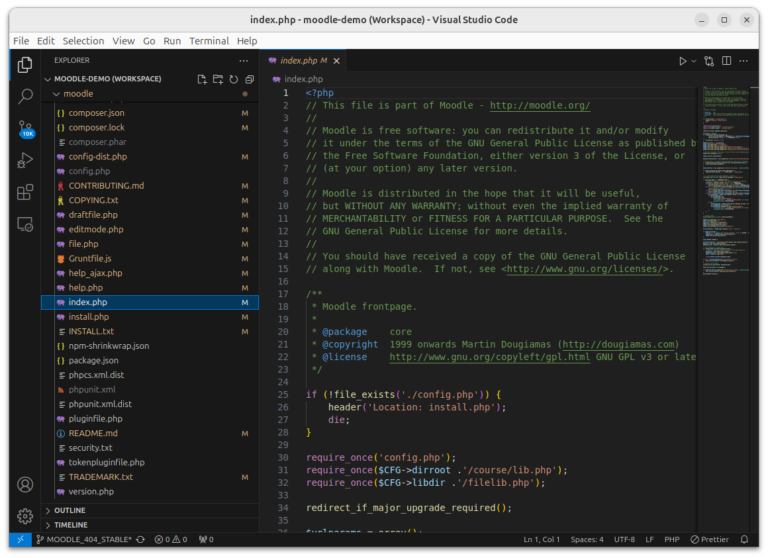Open the Run and Debug view
768x558 pixels.
[25, 161]
